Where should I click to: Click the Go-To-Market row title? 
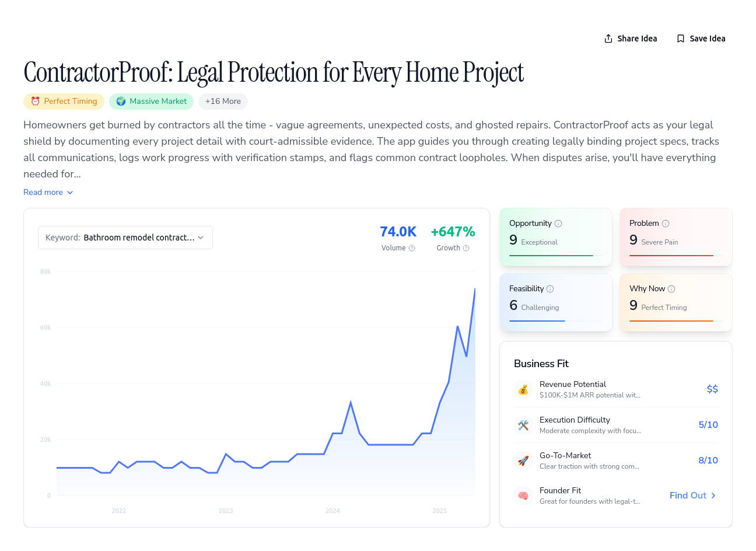tap(565, 455)
